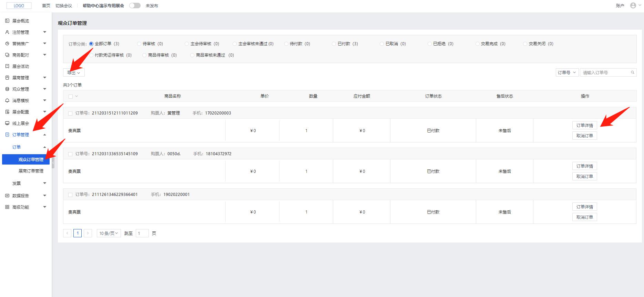Click 取消订单 for the last order
644x297 pixels.
click(x=584, y=217)
